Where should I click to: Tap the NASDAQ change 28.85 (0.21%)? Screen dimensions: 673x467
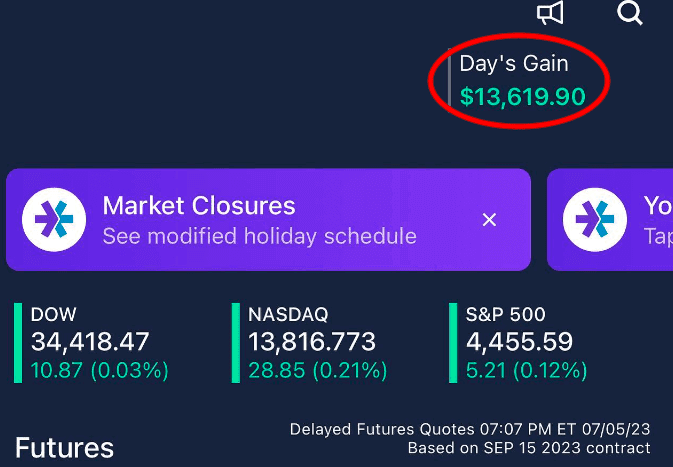tap(317, 370)
